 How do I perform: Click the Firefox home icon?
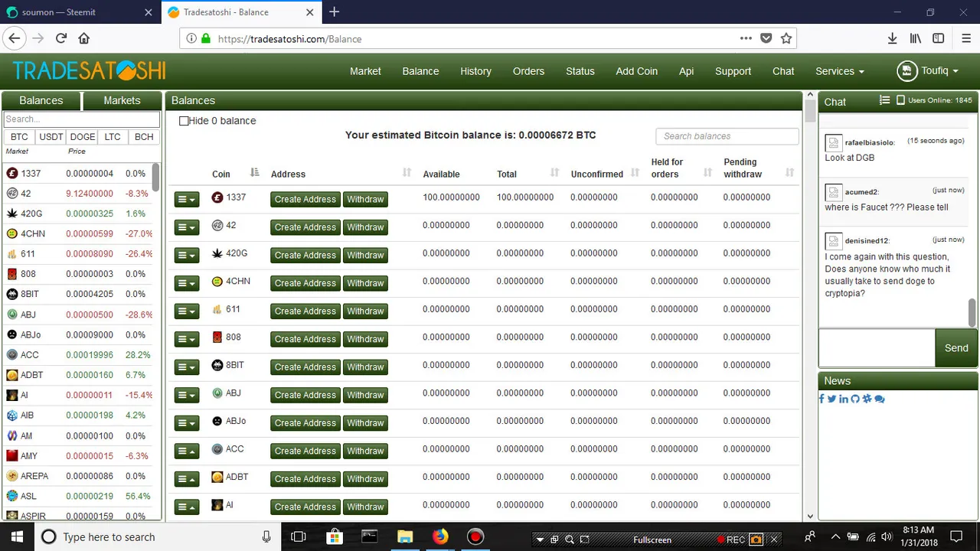coord(84,38)
